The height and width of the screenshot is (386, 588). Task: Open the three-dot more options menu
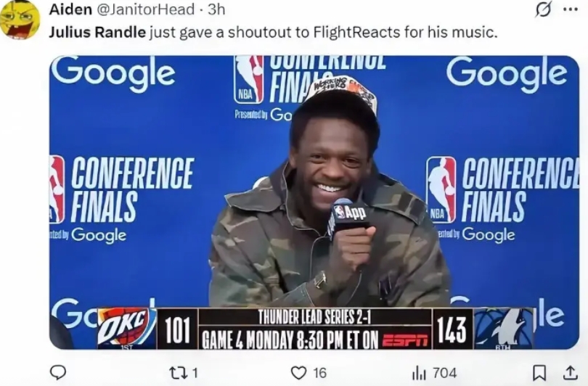[571, 10]
